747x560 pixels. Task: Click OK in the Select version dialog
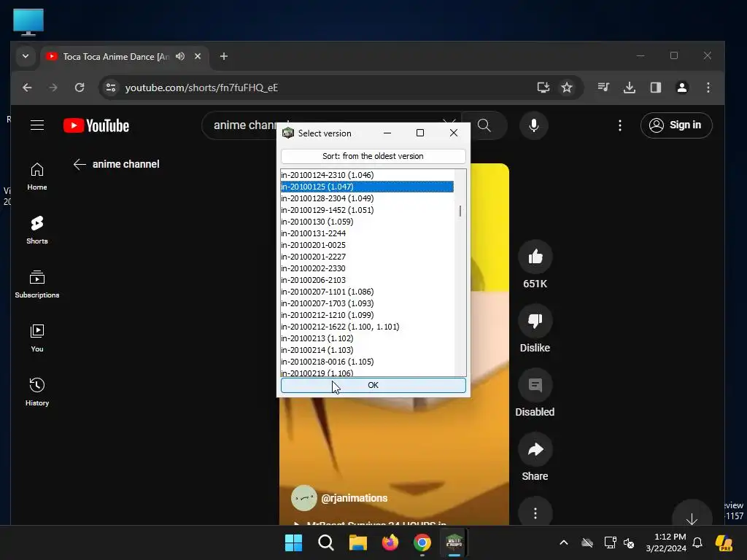pyautogui.click(x=373, y=385)
